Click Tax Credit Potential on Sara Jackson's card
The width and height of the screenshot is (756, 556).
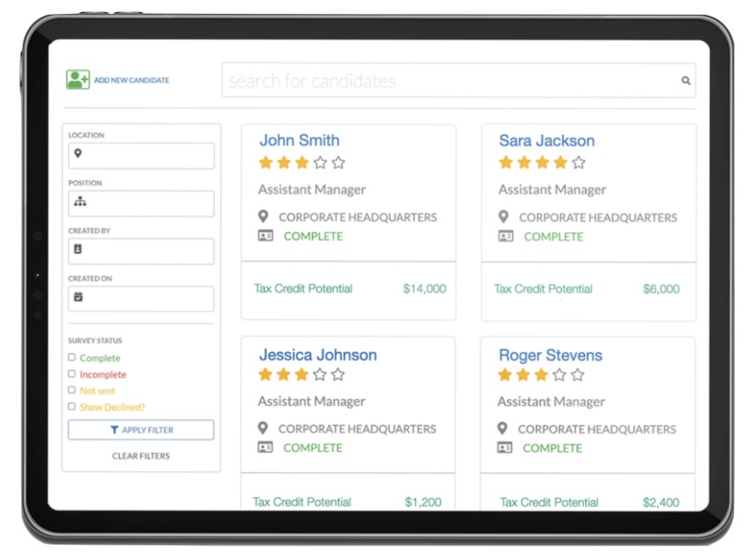pyautogui.click(x=543, y=289)
